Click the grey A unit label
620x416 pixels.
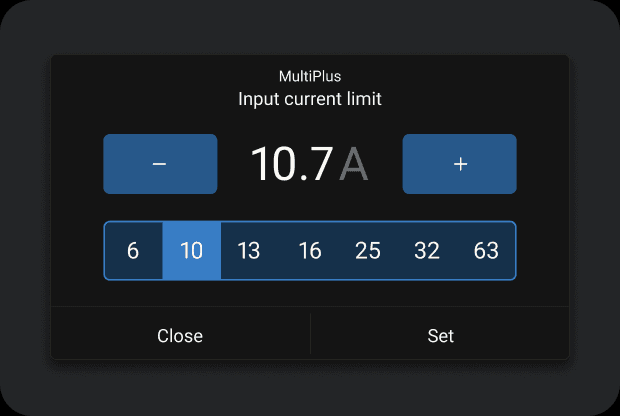tap(353, 164)
